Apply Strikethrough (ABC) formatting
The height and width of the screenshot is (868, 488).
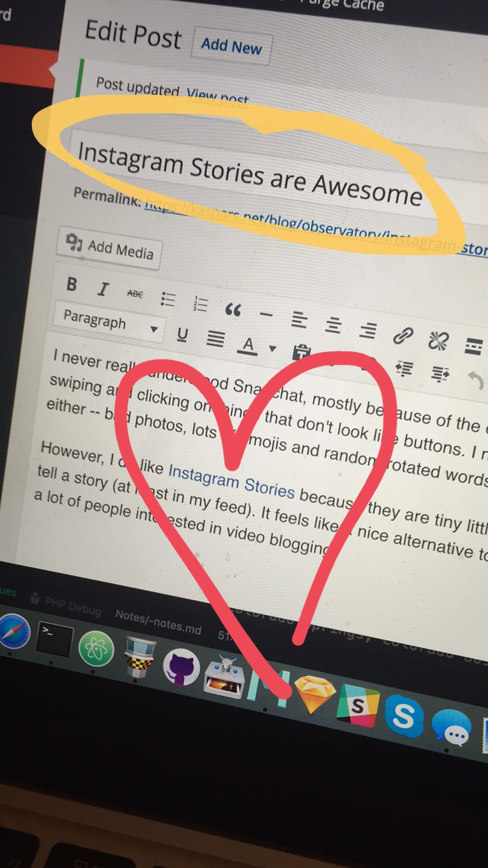[136, 294]
